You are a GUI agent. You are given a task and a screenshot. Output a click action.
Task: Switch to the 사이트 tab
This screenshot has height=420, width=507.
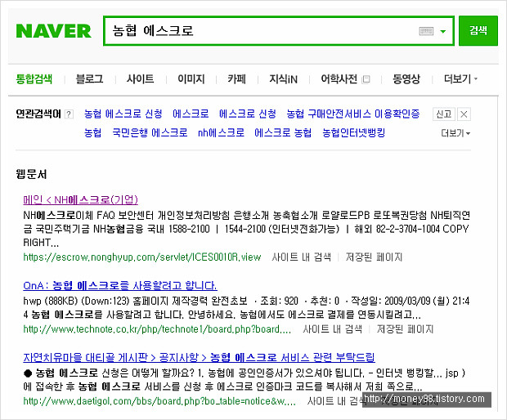(141, 79)
